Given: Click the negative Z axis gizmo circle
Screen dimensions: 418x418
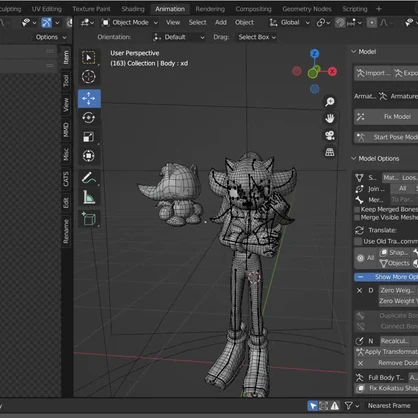Looking at the screenshot, I should click(x=314, y=89).
